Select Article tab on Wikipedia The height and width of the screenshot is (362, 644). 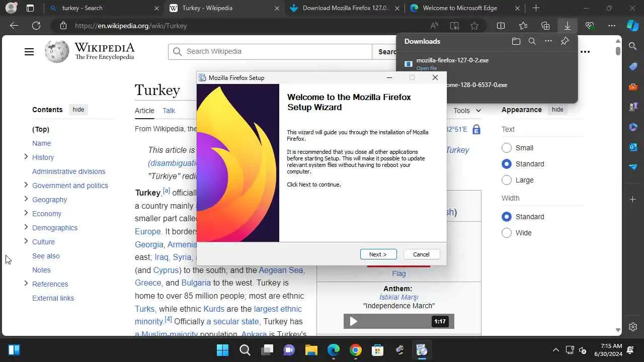tap(144, 111)
